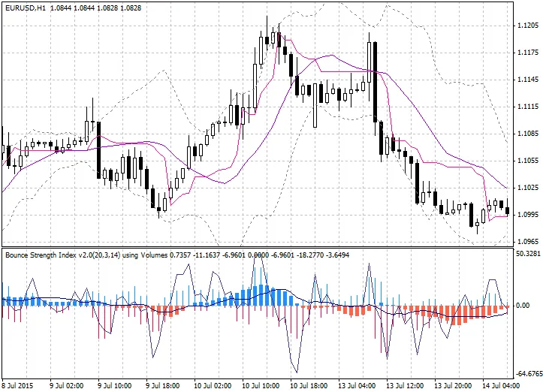Click the -64.6725 indicator scale value

527,373
